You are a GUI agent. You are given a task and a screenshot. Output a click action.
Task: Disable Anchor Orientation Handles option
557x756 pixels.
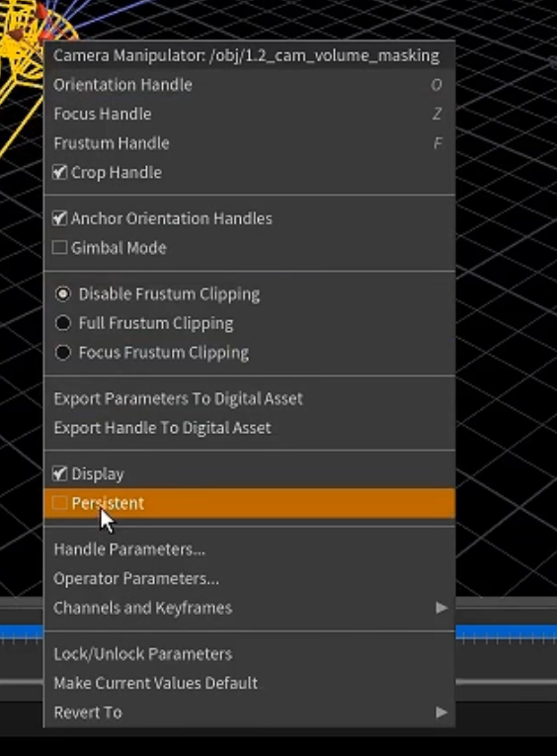pos(59,218)
